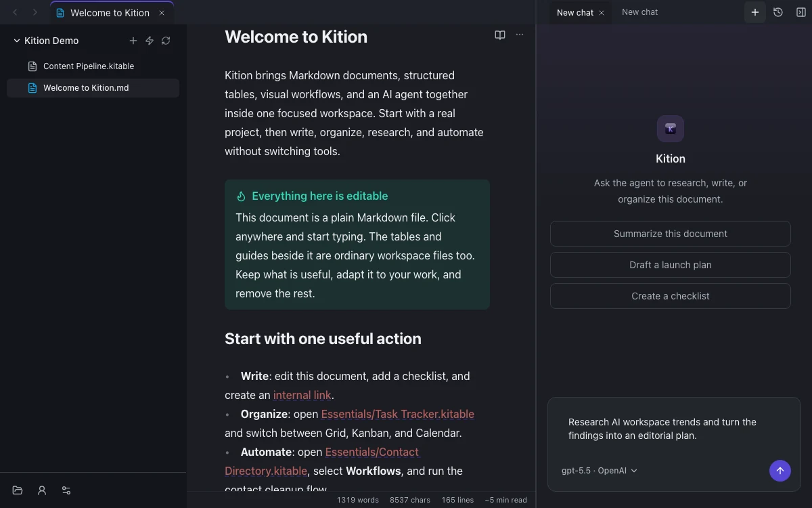Go forward with the right arrow icon
Image resolution: width=812 pixels, height=508 pixels.
[x=35, y=12]
